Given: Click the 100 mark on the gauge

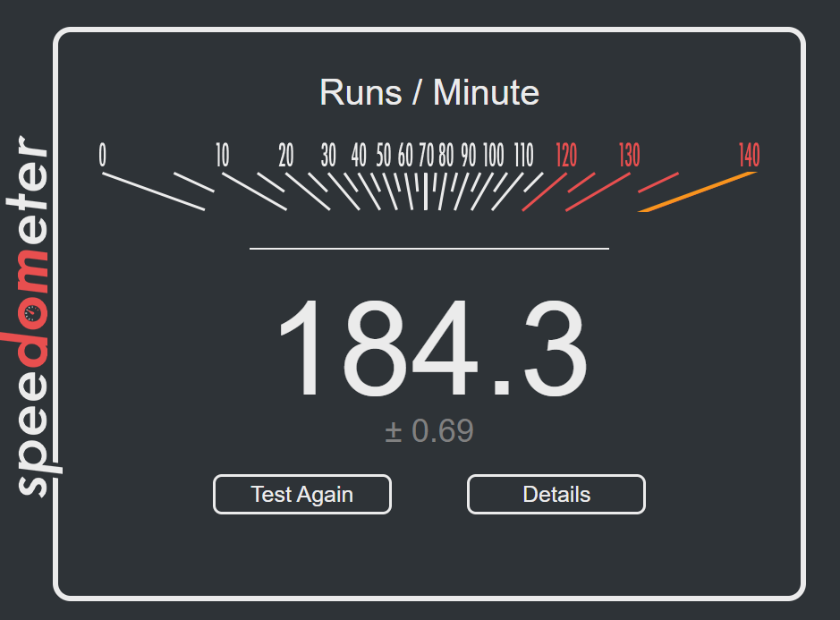Looking at the screenshot, I should tap(493, 156).
